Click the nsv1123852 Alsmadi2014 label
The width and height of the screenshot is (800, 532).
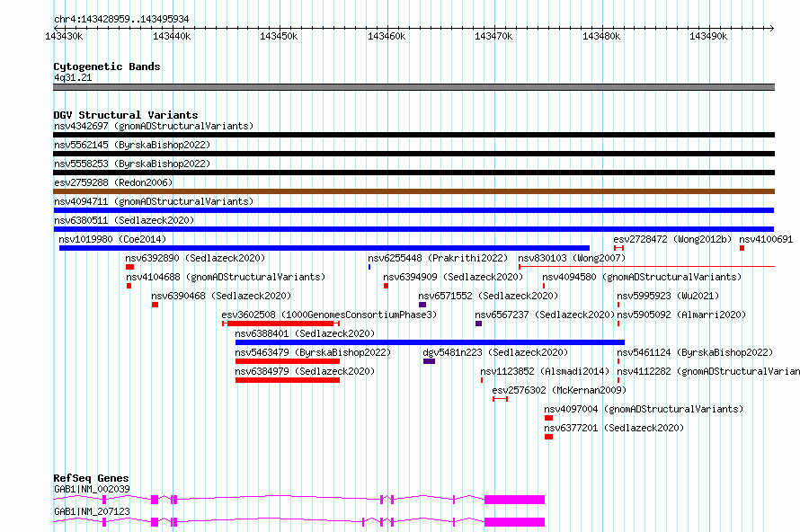coord(545,371)
